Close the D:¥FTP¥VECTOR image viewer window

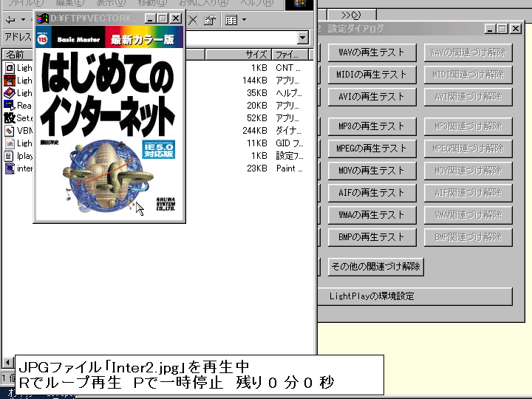(x=176, y=18)
